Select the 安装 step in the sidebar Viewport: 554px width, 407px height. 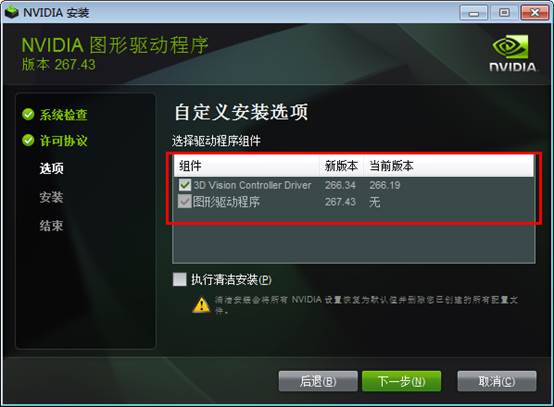point(52,197)
